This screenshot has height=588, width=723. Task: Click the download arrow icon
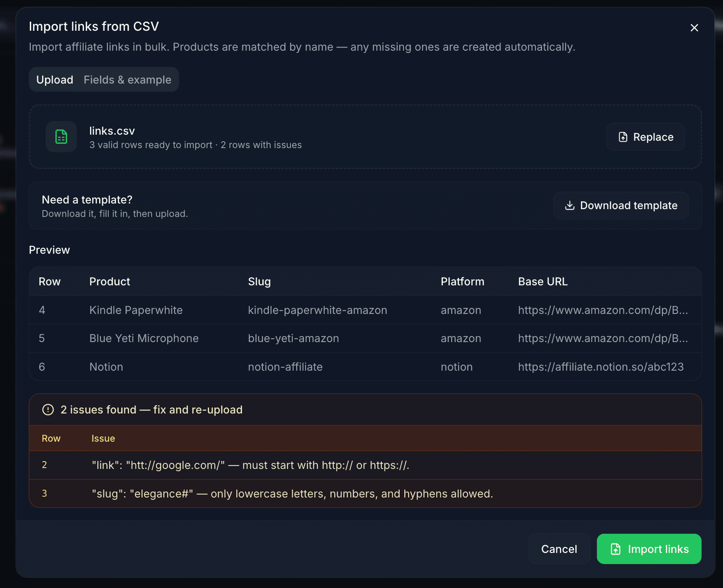pyautogui.click(x=570, y=206)
